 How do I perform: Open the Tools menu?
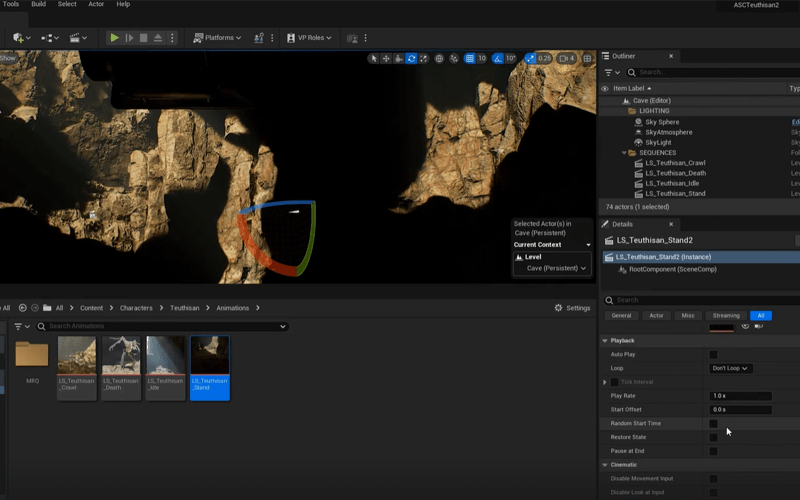click(x=11, y=4)
